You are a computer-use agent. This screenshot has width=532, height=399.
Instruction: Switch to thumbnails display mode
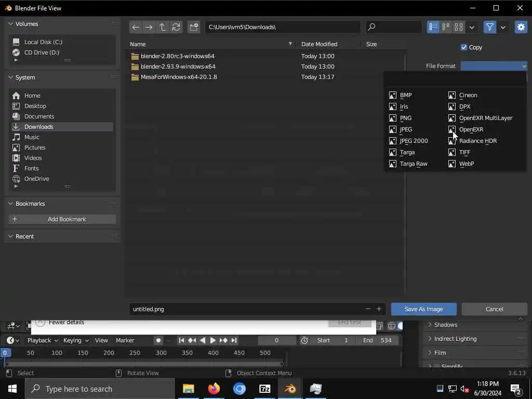[459, 27]
